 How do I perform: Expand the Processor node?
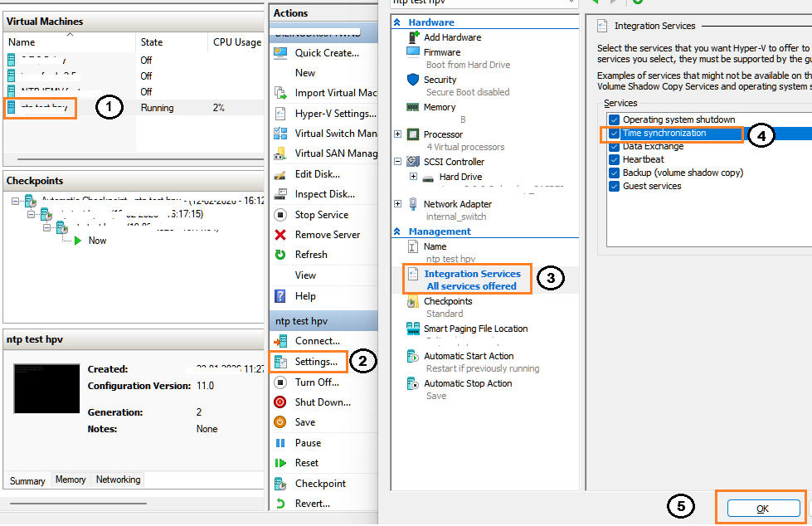click(398, 134)
